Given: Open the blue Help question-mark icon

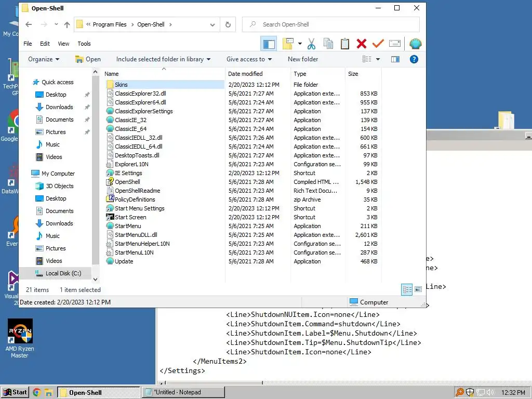Looking at the screenshot, I should coord(414,59).
